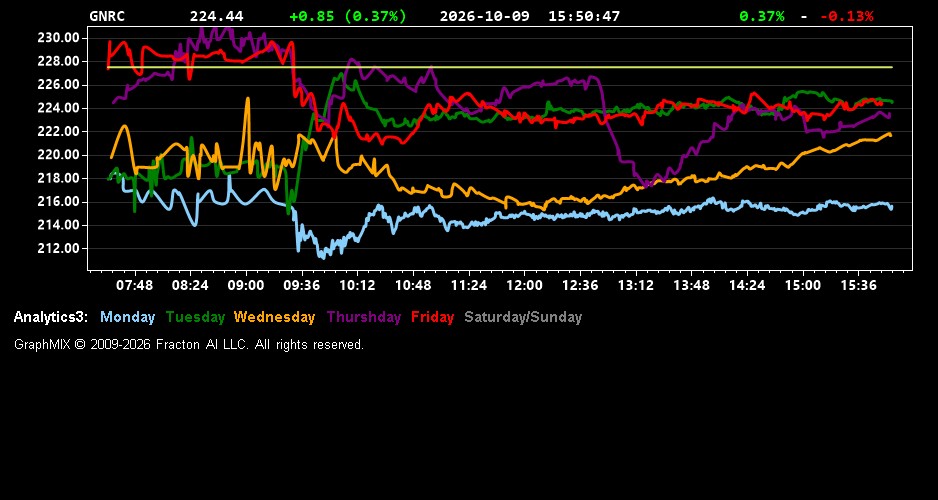Click the 12:36 time axis label

point(580,285)
